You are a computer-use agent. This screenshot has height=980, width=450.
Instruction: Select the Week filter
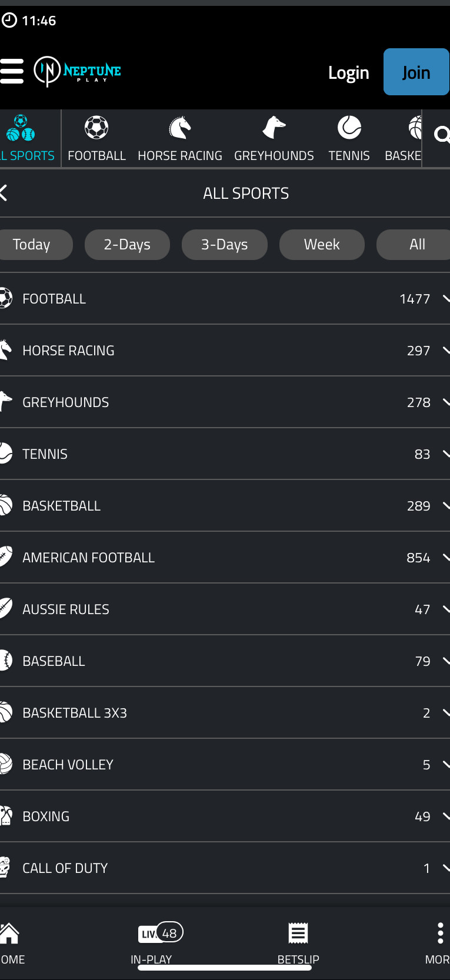point(322,245)
